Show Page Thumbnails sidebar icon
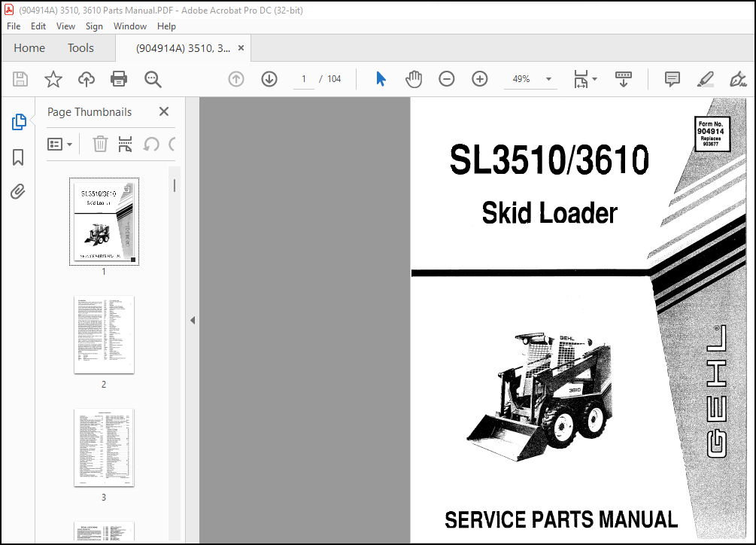756x545 pixels. coord(18,122)
